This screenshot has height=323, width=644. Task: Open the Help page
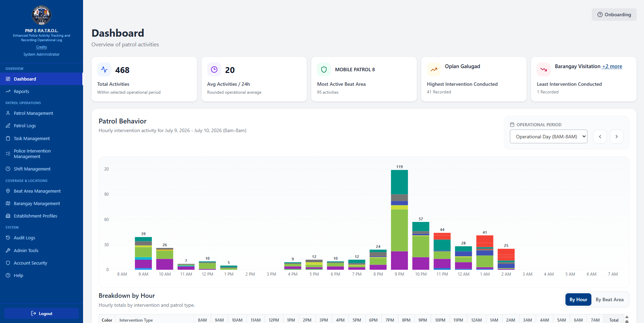coord(42,275)
